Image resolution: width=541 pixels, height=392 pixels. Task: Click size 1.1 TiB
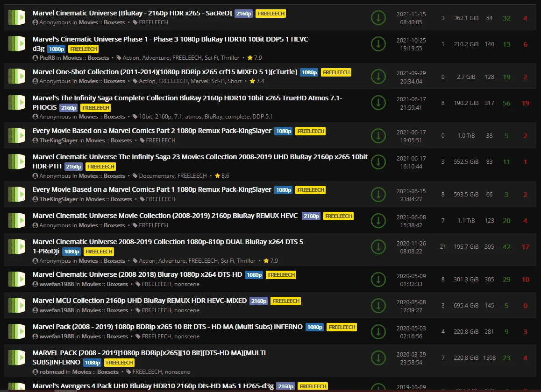(466, 221)
